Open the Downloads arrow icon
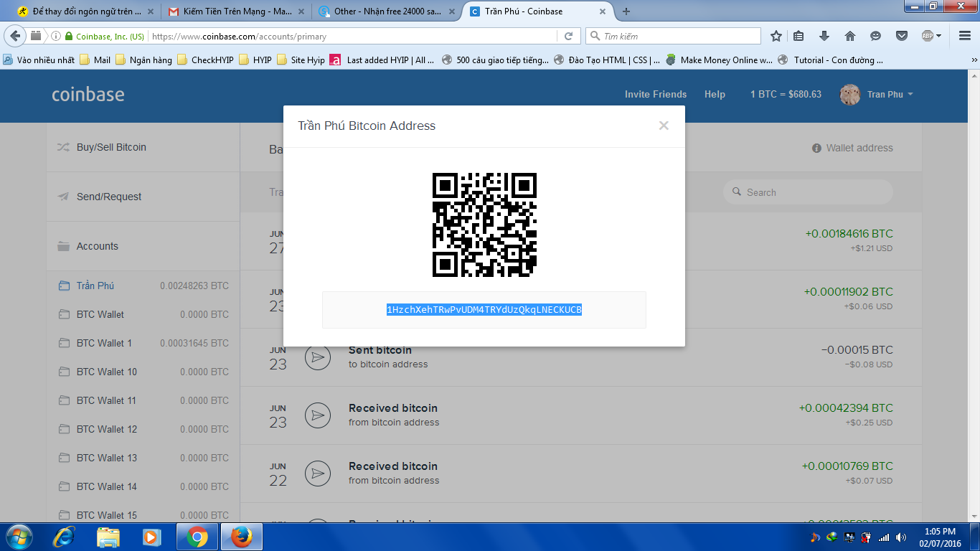The height and width of the screenshot is (551, 980). tap(824, 36)
